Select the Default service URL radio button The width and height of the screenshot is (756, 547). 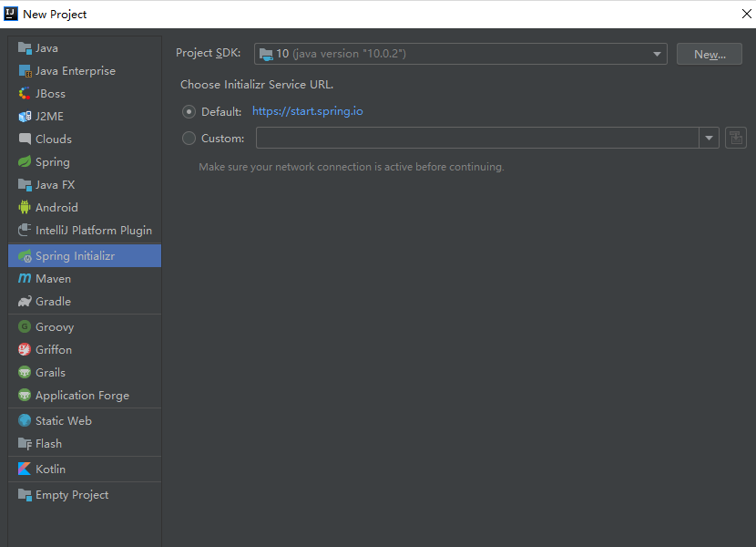click(x=189, y=112)
